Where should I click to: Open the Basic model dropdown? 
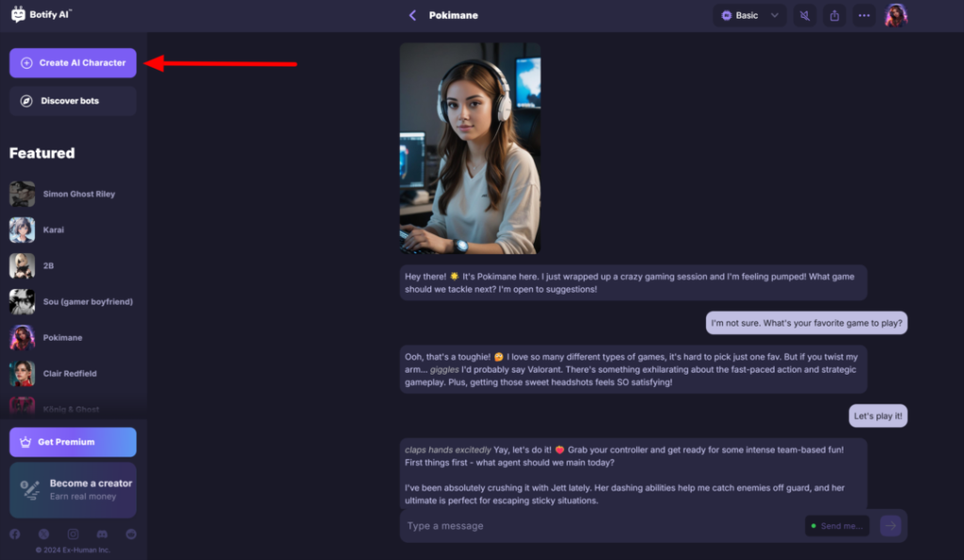tap(749, 15)
